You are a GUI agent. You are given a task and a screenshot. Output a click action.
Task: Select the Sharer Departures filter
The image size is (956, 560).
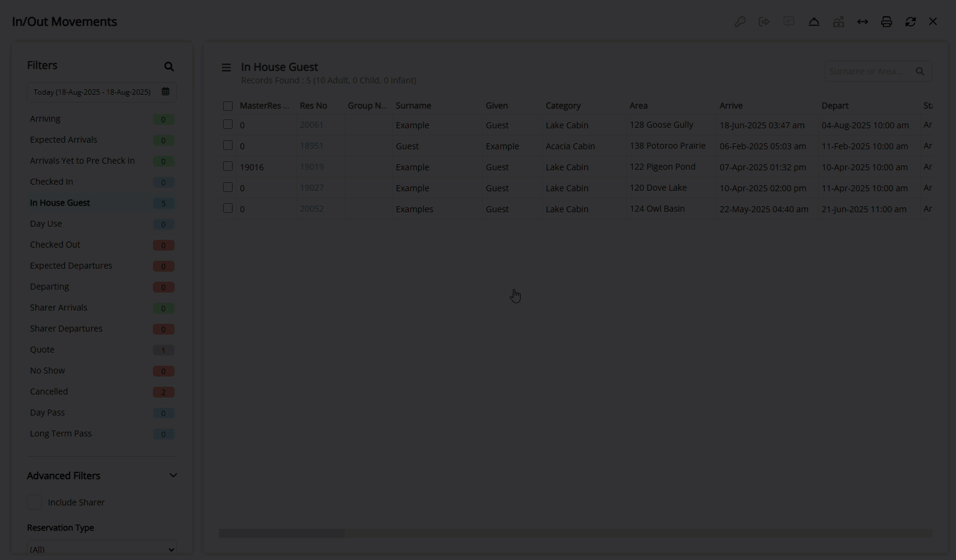tap(102, 329)
